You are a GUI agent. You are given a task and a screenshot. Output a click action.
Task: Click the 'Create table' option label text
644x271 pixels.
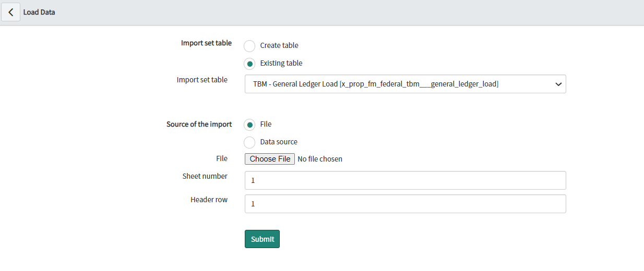click(279, 45)
